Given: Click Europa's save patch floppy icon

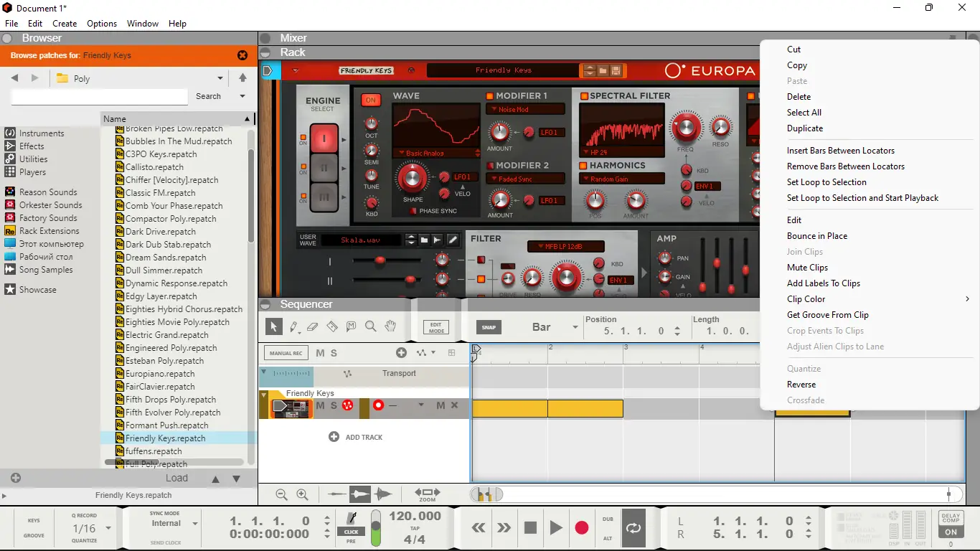Looking at the screenshot, I should tap(616, 70).
